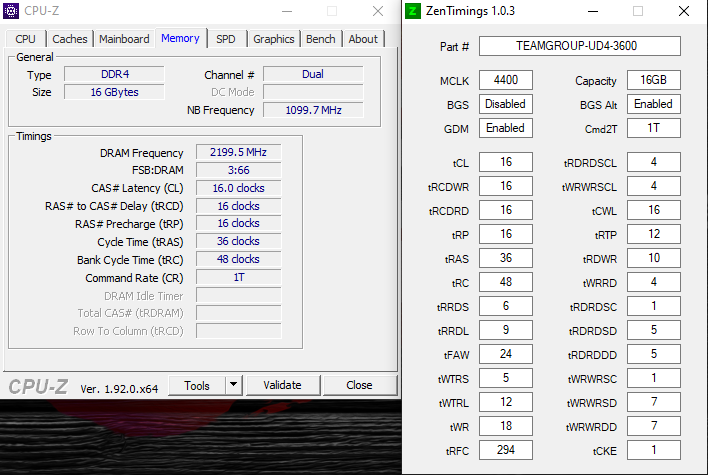The image size is (708, 475).
Task: Click the tRC value 48 in ZenTimings
Action: tap(506, 282)
